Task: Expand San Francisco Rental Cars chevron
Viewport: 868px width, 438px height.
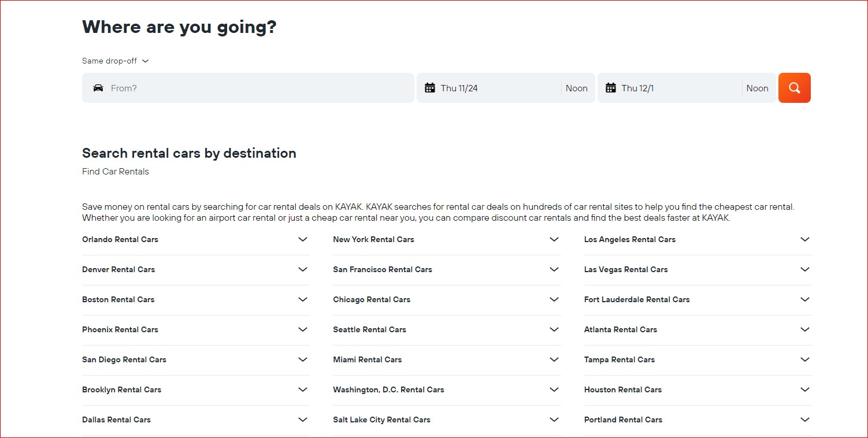Action: click(554, 269)
